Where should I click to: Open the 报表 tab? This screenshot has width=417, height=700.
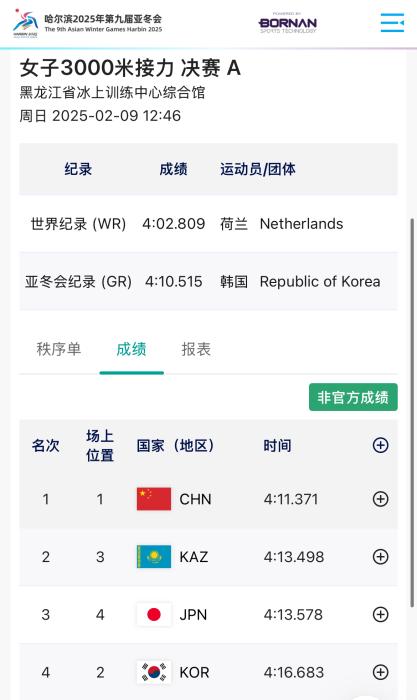196,349
